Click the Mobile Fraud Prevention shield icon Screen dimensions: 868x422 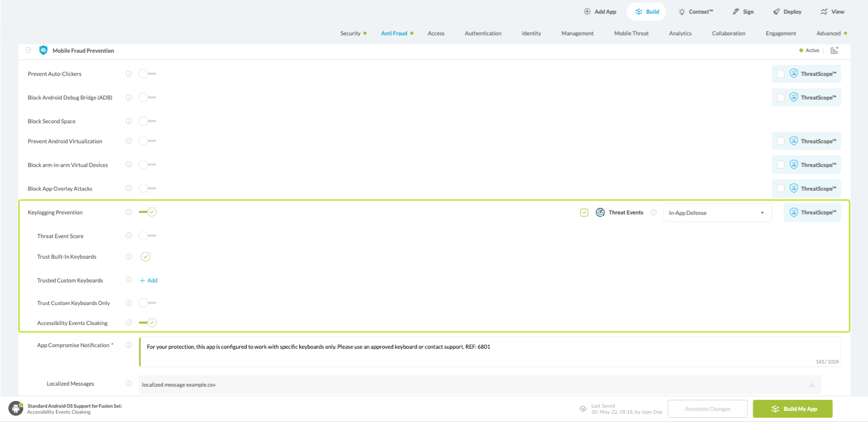(x=43, y=51)
